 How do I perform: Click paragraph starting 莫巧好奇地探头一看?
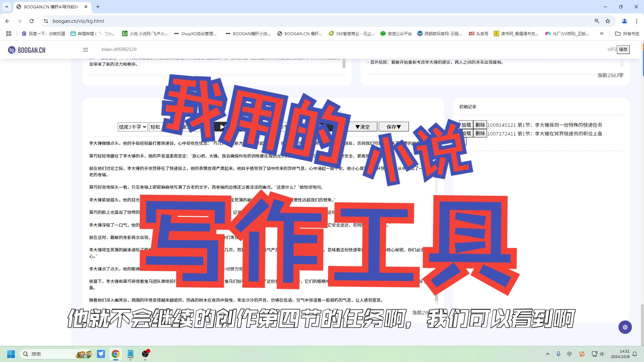(206, 187)
